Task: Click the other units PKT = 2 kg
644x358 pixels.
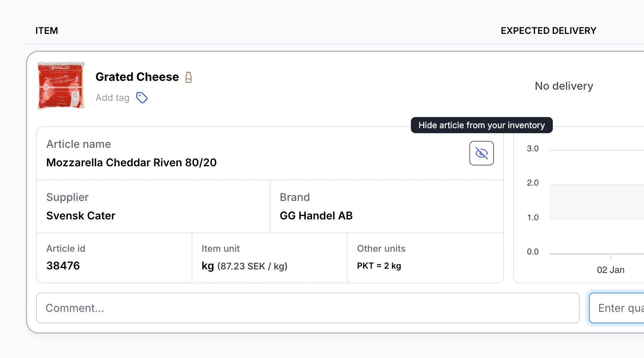Action: [379, 266]
